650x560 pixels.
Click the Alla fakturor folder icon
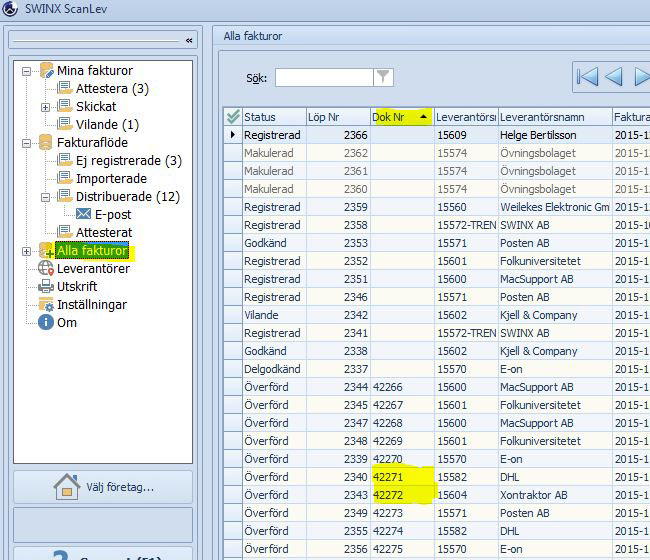46,250
